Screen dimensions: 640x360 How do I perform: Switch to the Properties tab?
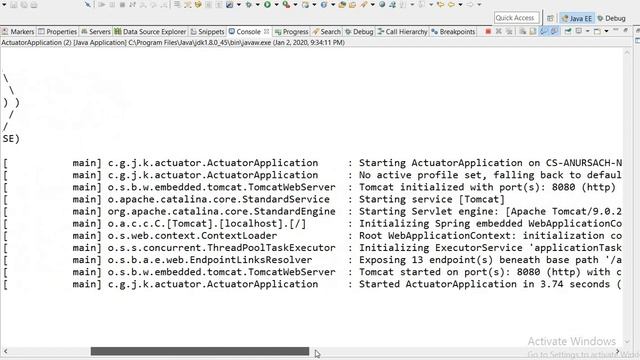[58, 31]
